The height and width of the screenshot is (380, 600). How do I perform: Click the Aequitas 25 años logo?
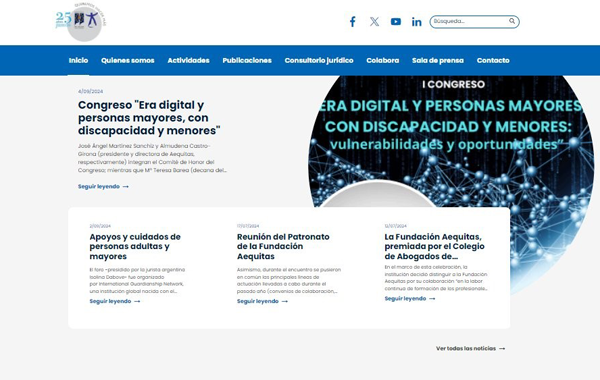[81, 22]
